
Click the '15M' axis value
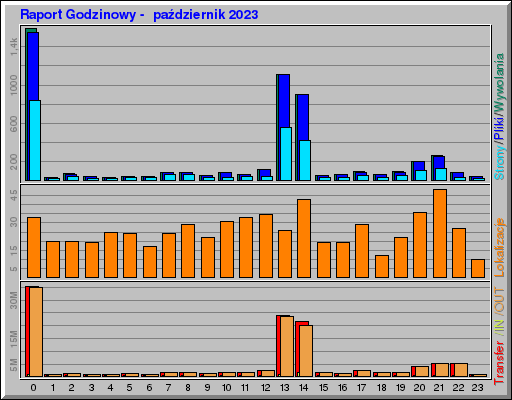coord(14,339)
